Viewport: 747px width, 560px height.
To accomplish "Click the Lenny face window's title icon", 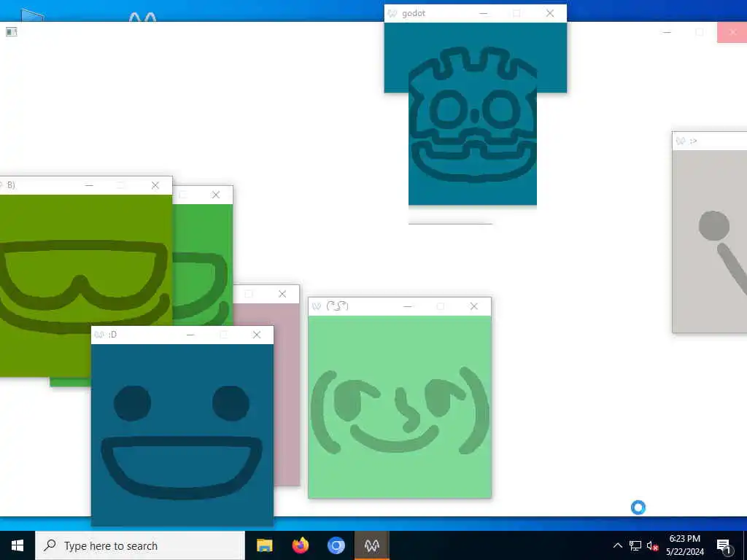I will (x=317, y=306).
